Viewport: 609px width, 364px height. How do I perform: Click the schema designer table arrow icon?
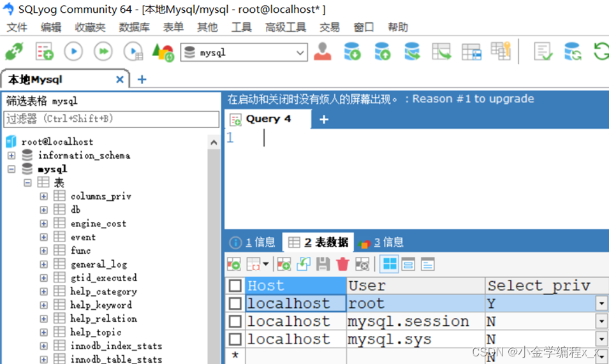[x=441, y=52]
